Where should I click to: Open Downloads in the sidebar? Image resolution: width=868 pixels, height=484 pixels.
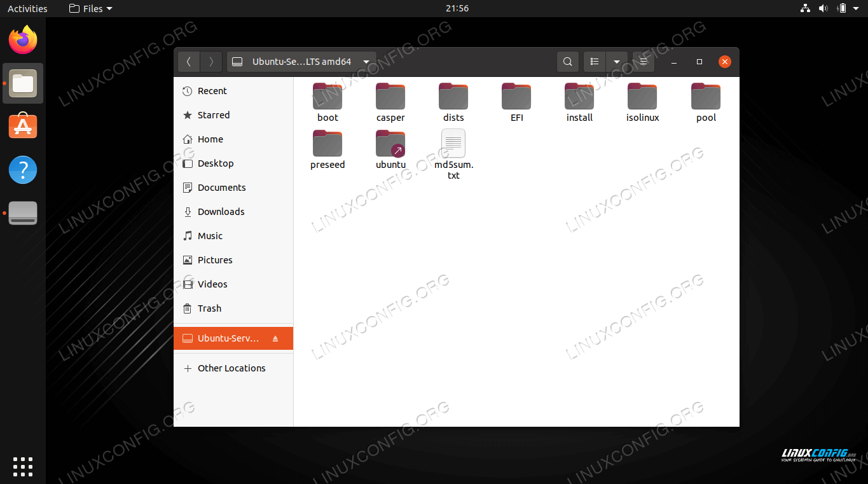tap(233, 212)
